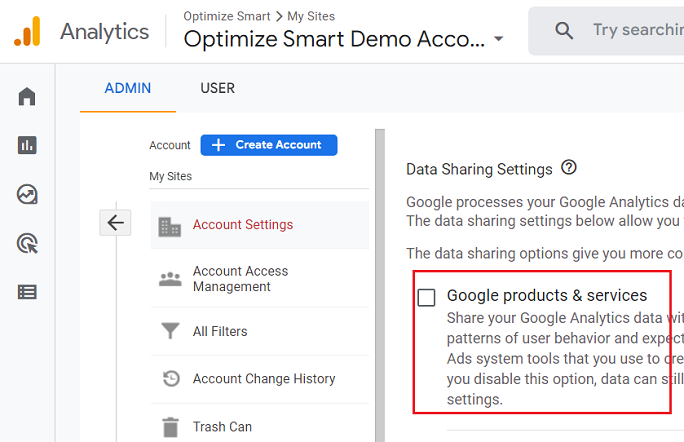The width and height of the screenshot is (684, 442).
Task: Open Account Settings
Action: [x=260, y=225]
